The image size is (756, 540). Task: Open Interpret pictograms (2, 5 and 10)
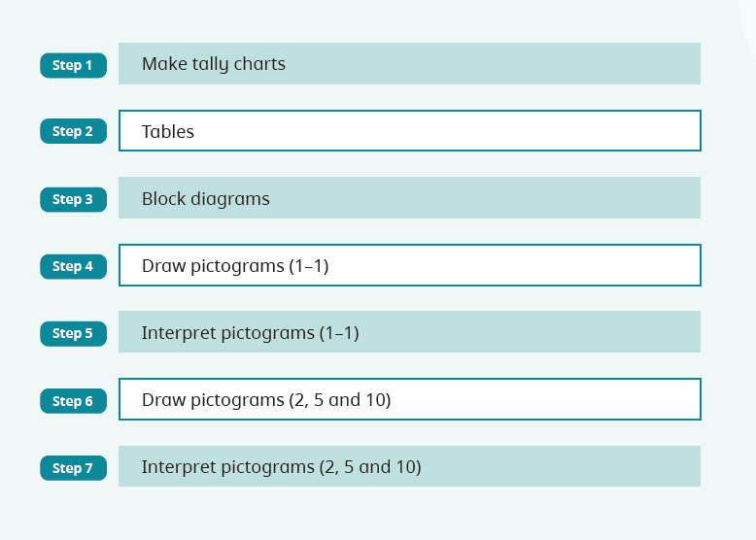click(409, 466)
